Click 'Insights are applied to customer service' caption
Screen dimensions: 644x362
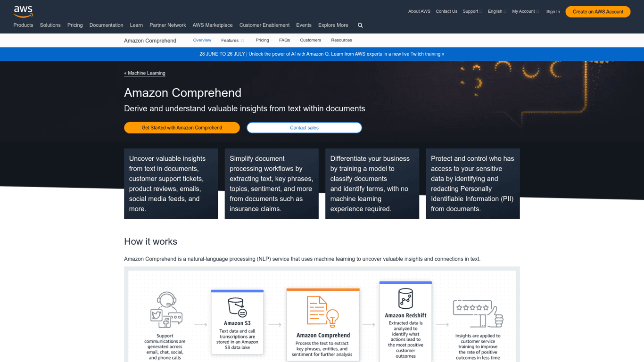pos(478,347)
